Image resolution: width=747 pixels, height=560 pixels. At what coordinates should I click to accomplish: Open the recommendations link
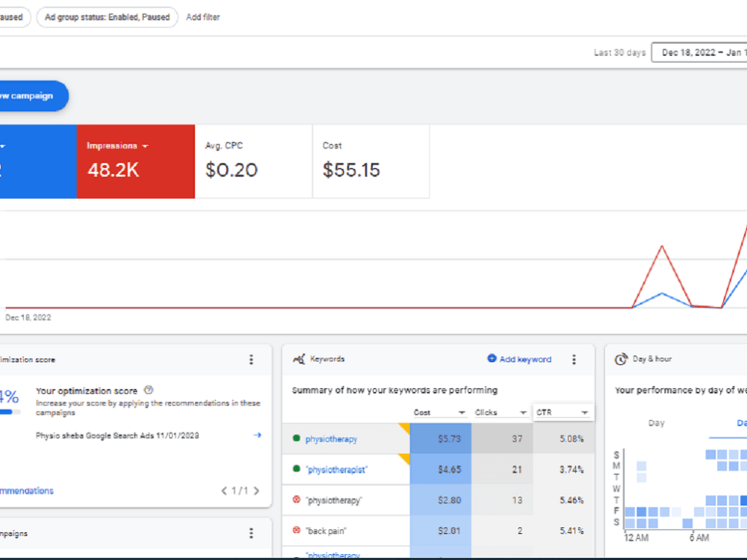click(27, 491)
